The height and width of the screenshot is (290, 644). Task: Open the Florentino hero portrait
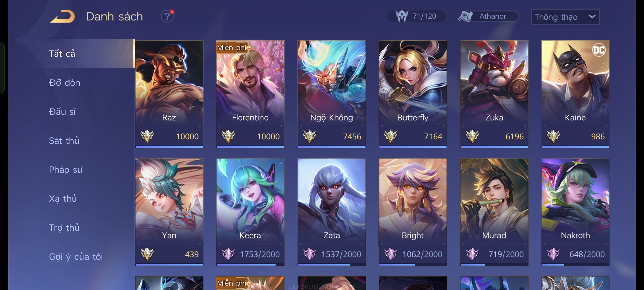coord(250,83)
